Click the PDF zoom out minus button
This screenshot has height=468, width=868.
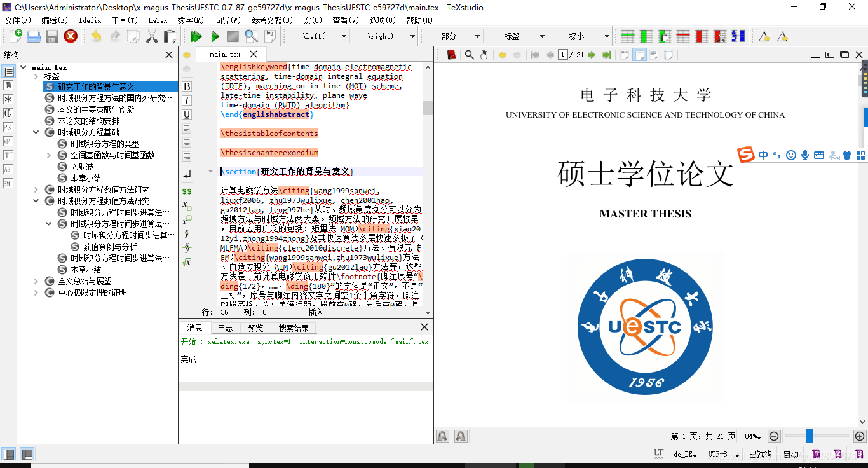774,436
